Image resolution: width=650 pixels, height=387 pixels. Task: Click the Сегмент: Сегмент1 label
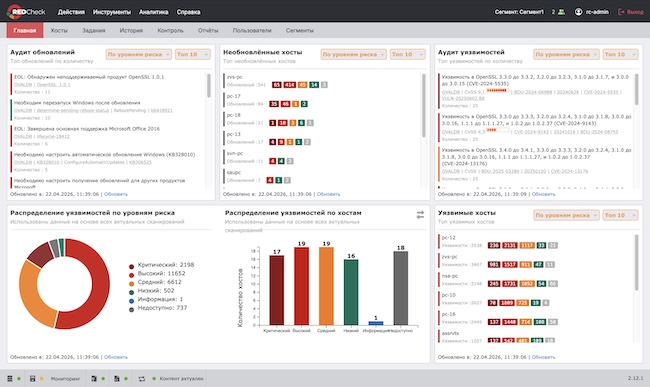click(519, 12)
